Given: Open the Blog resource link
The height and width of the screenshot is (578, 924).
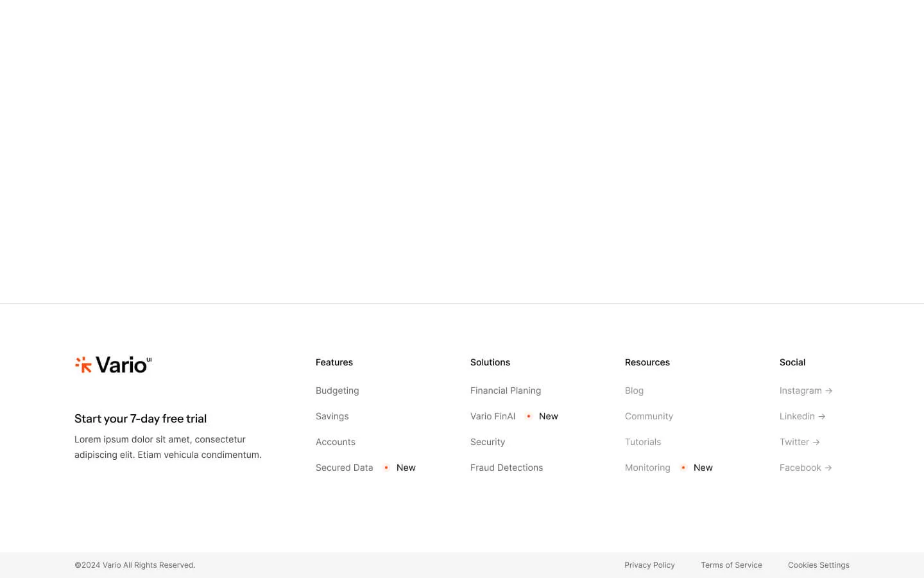Looking at the screenshot, I should click(634, 390).
